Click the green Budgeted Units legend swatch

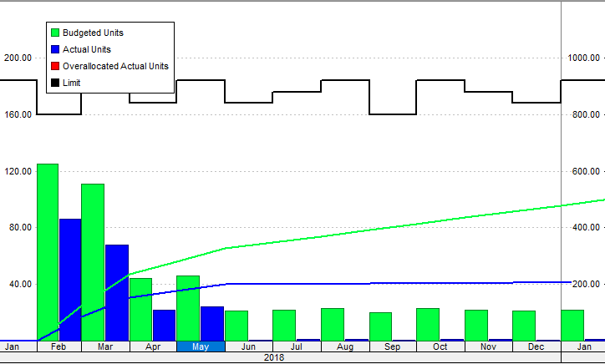click(55, 33)
